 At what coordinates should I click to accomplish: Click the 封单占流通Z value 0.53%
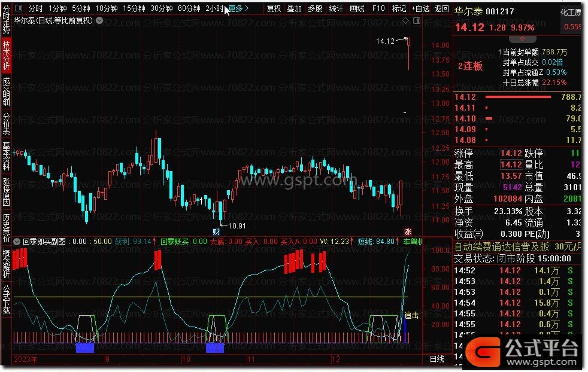coord(556,72)
